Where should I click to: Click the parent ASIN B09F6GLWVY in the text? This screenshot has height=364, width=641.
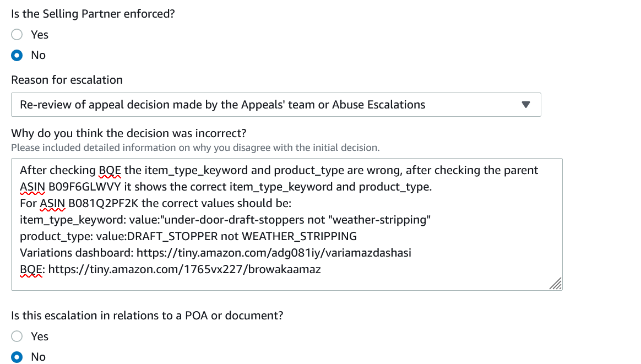85,187
